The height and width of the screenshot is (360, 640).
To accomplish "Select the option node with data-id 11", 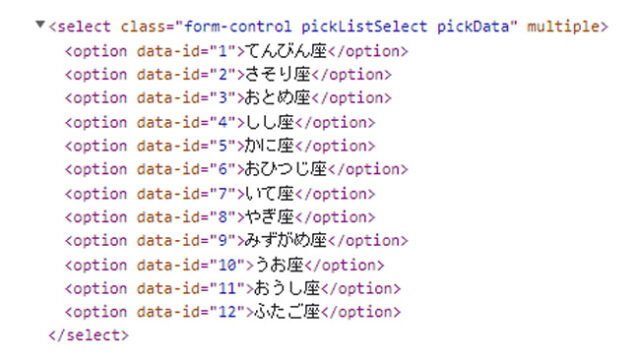I will coord(233,289).
